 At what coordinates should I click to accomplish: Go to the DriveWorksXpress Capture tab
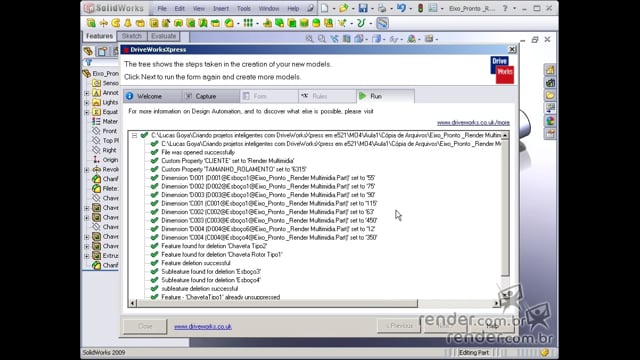pyautogui.click(x=211, y=96)
